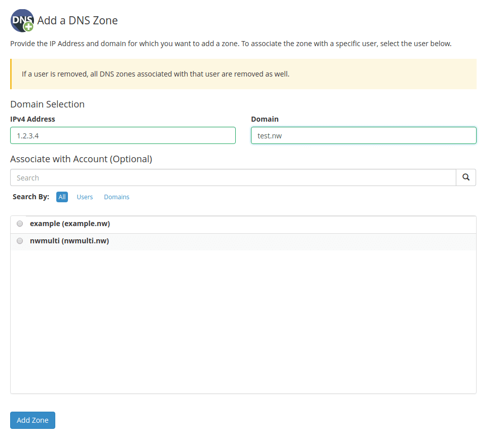This screenshot has width=504, height=438.
Task: Focus the IPv4 Address input field
Action: point(123,135)
